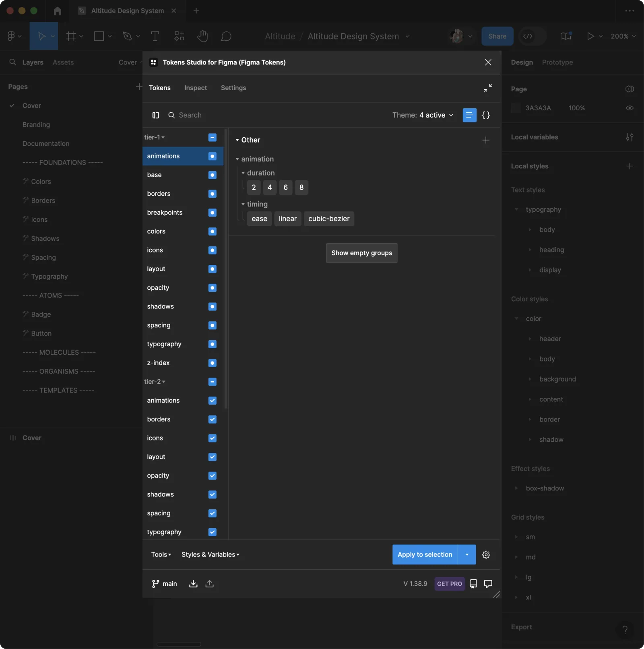
Task: Click the Present play icon
Action: pos(590,36)
